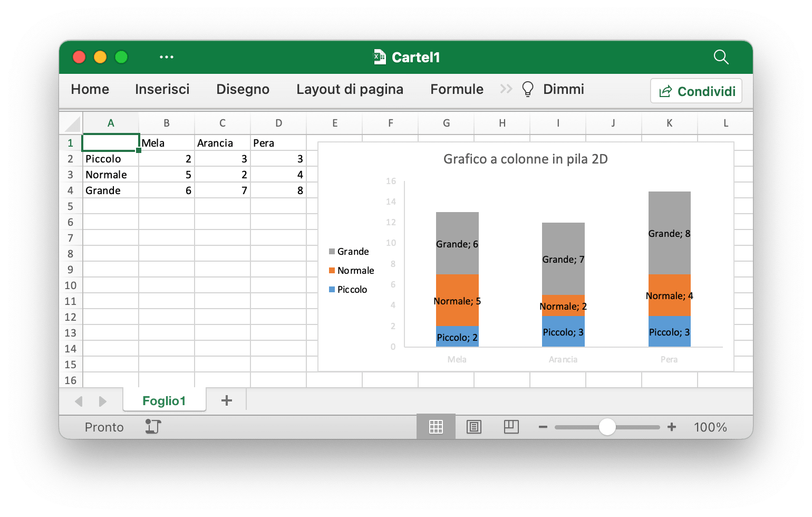
Task: Click the green maximize window button
Action: [x=121, y=57]
